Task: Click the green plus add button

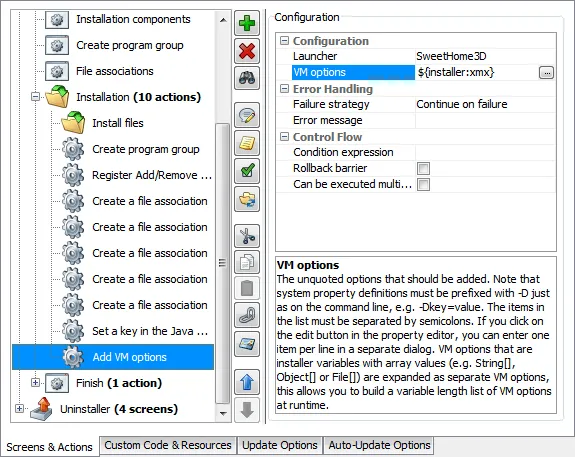Action: (x=247, y=23)
